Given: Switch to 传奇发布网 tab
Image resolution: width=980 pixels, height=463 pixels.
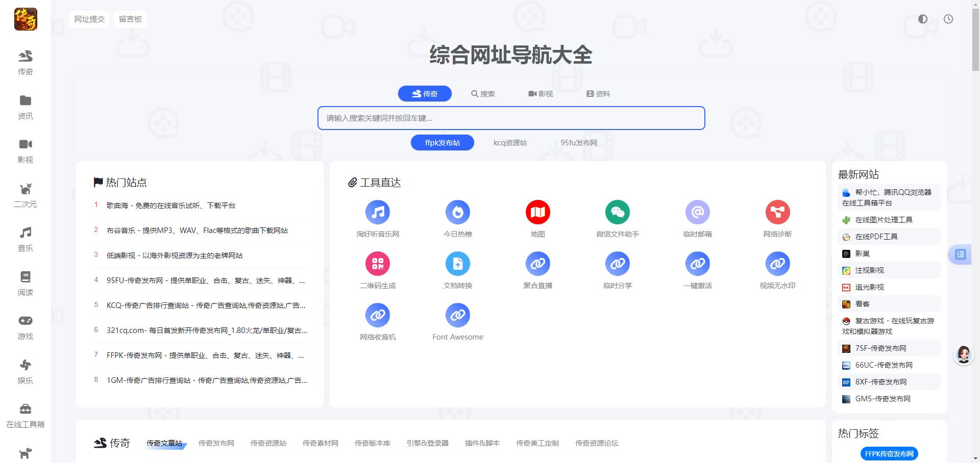Looking at the screenshot, I should tap(216, 443).
